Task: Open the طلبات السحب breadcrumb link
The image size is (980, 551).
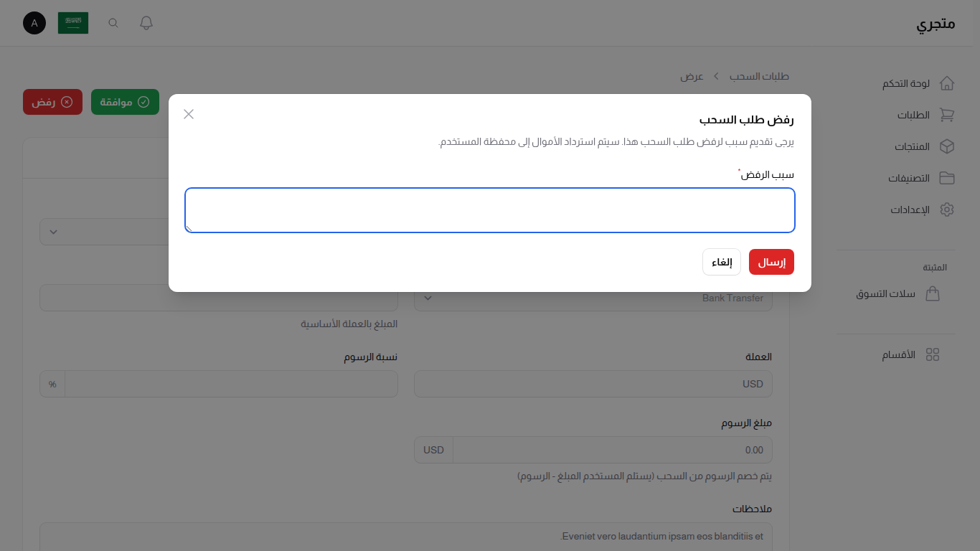Action: (x=760, y=76)
